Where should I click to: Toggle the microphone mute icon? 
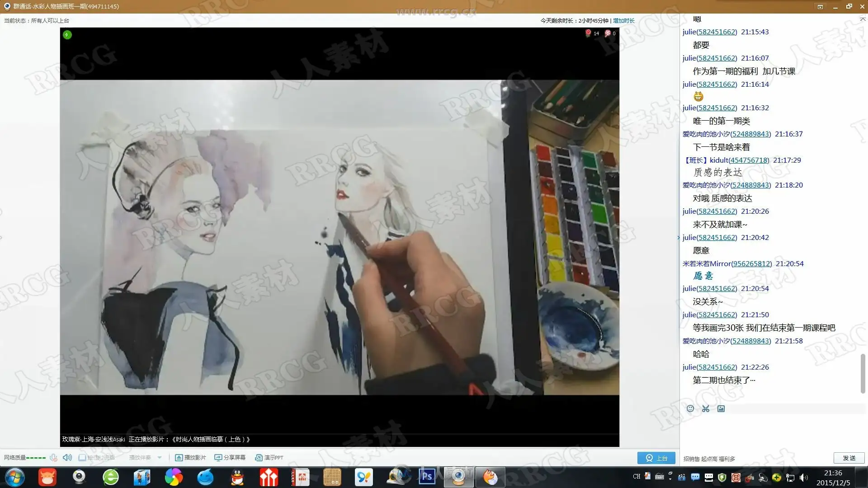(x=53, y=457)
